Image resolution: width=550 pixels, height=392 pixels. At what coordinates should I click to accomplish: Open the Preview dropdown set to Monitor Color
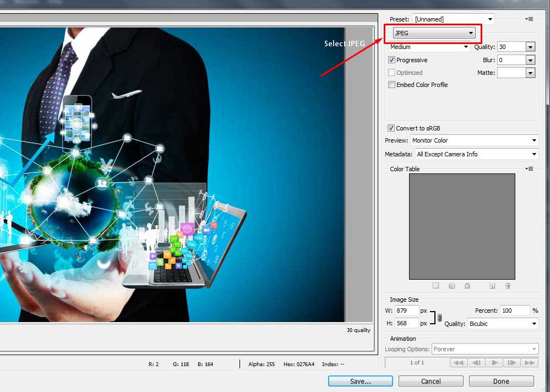point(474,140)
